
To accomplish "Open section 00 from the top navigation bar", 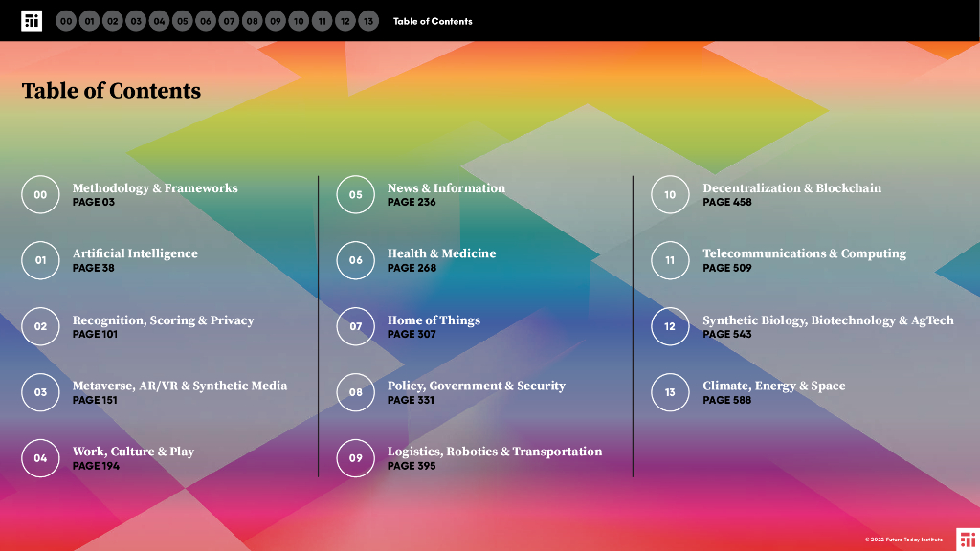I will [x=66, y=21].
